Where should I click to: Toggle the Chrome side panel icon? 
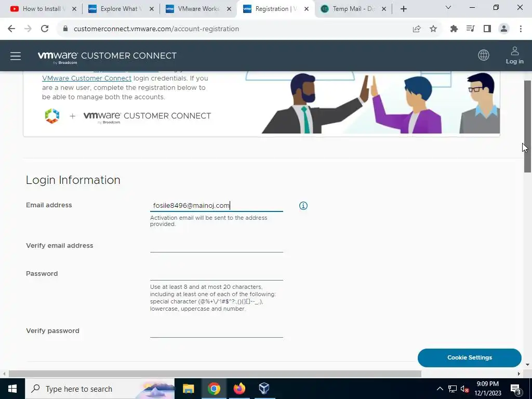487,29
